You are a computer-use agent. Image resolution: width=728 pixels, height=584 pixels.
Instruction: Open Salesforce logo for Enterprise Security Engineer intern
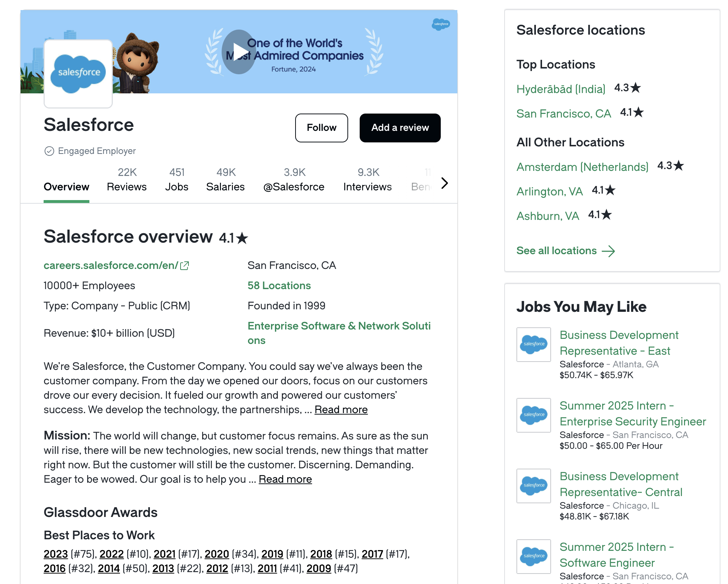(x=534, y=415)
